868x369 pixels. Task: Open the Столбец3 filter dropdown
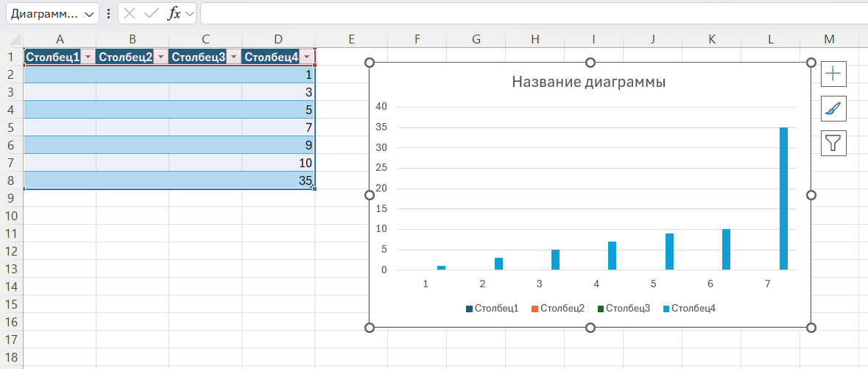click(x=233, y=57)
